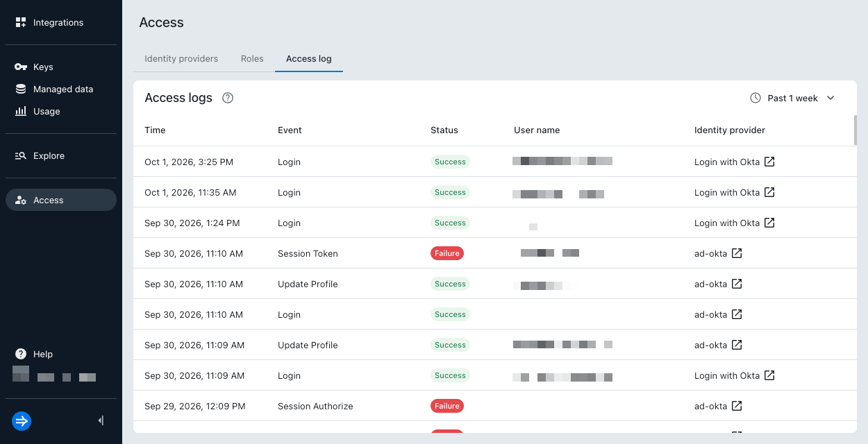This screenshot has width=868, height=444.
Task: Click ad-okta link in Session Token row
Action: click(711, 253)
